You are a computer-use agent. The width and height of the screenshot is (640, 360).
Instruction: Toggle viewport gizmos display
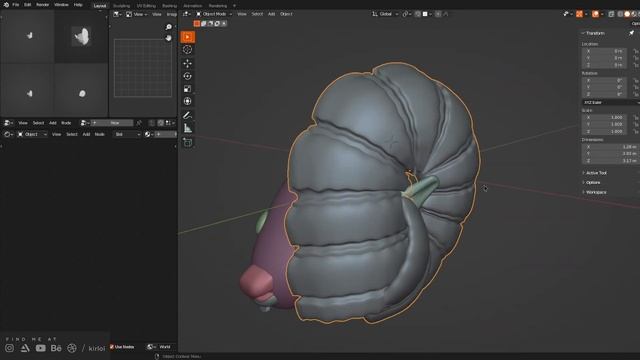pyautogui.click(x=580, y=14)
